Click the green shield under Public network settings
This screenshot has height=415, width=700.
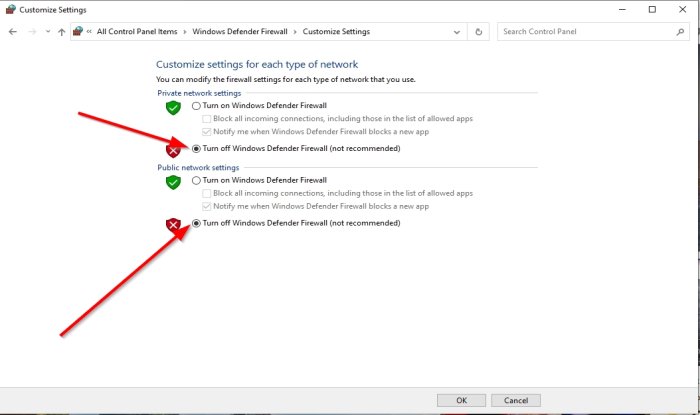pos(173,182)
